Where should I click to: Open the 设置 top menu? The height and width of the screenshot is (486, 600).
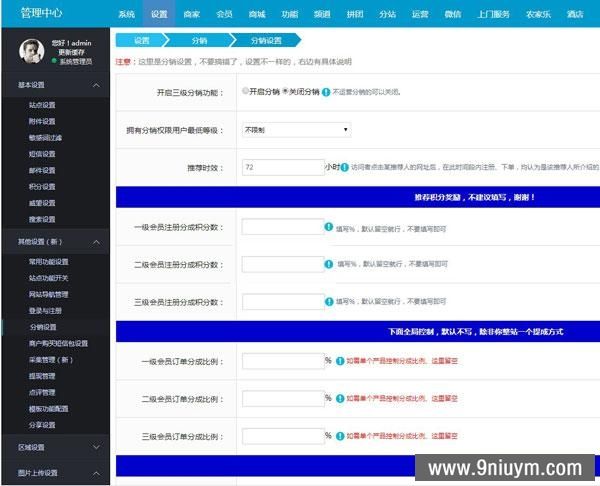coord(159,14)
